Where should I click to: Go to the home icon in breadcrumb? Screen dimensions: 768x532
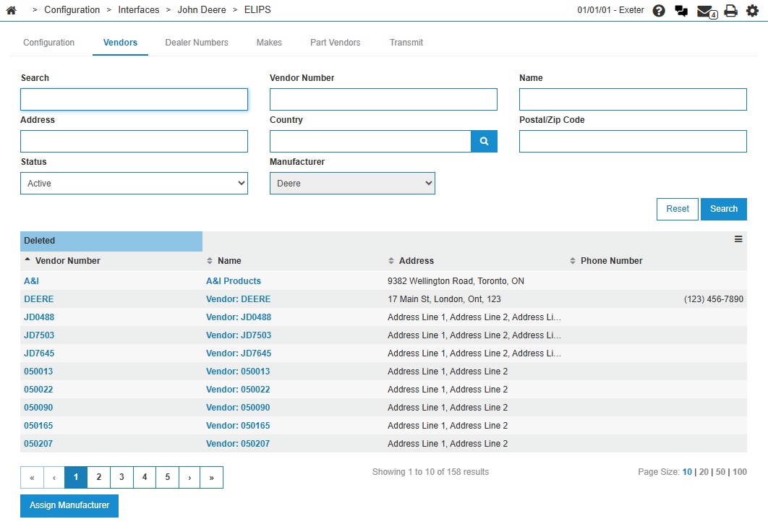click(x=11, y=10)
